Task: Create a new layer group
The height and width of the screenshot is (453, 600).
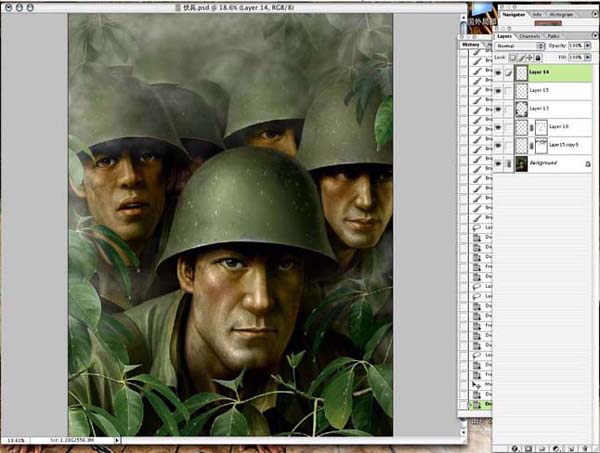Action: (542, 448)
